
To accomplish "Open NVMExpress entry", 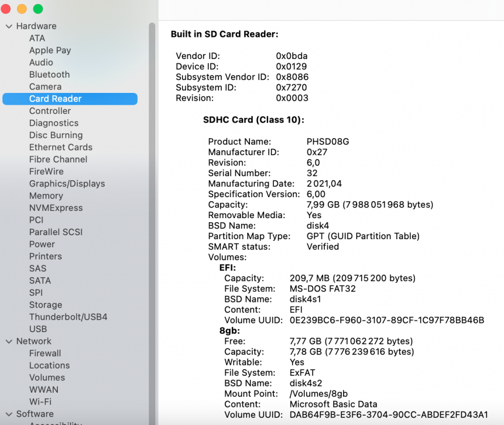I will [x=56, y=208].
